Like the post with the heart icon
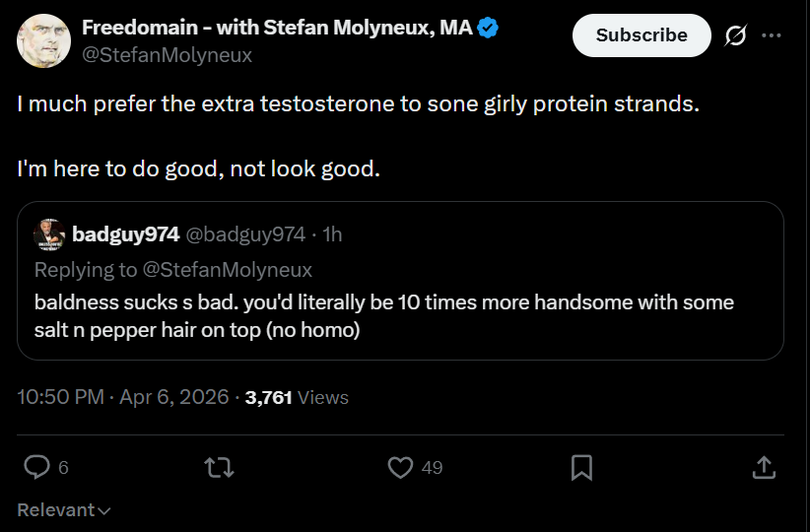The width and height of the screenshot is (810, 532). [400, 467]
